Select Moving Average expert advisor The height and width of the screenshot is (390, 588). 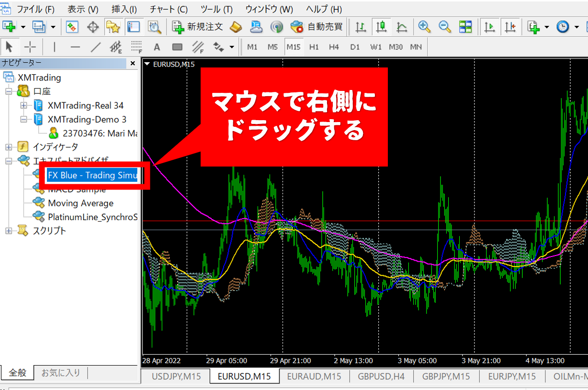(x=80, y=203)
